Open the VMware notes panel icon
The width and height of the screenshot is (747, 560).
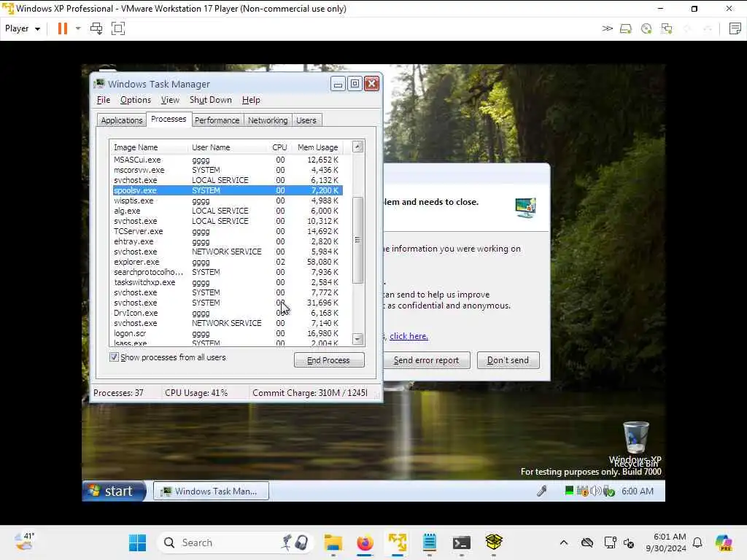point(735,28)
